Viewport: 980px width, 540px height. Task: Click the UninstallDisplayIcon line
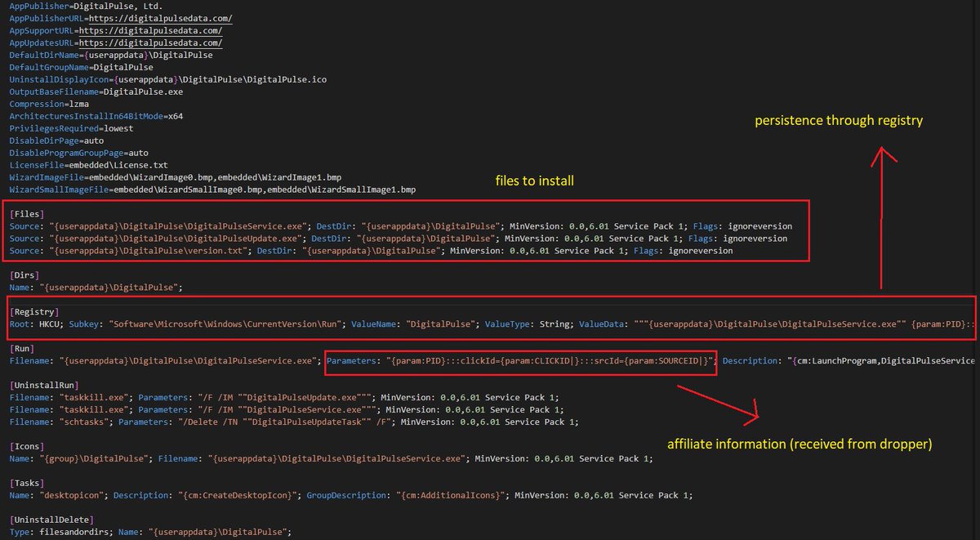(x=168, y=79)
